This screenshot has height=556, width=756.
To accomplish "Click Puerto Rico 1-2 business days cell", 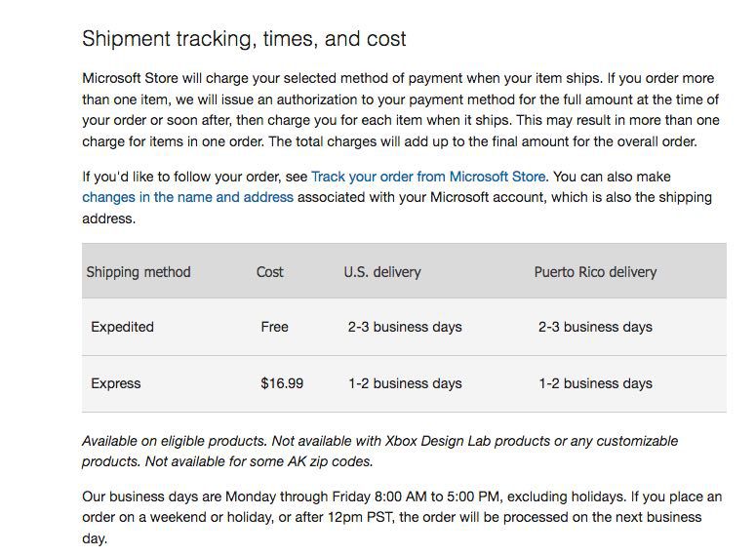I will point(595,383).
